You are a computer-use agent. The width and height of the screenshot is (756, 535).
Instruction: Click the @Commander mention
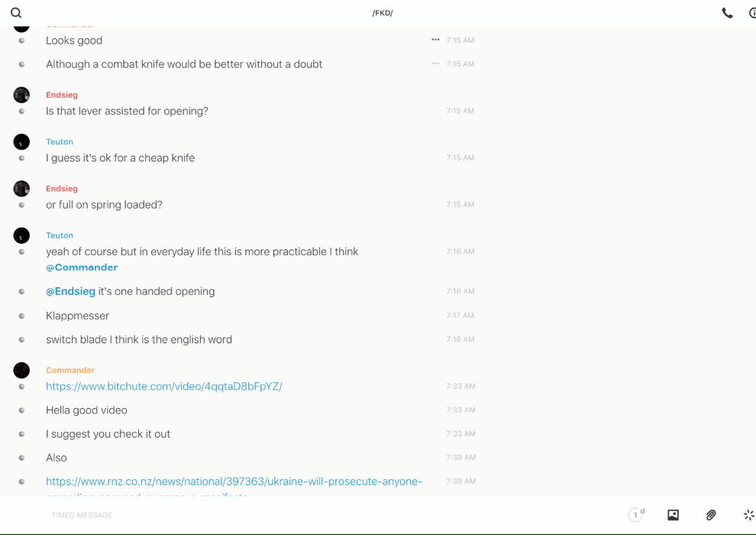[x=82, y=267]
